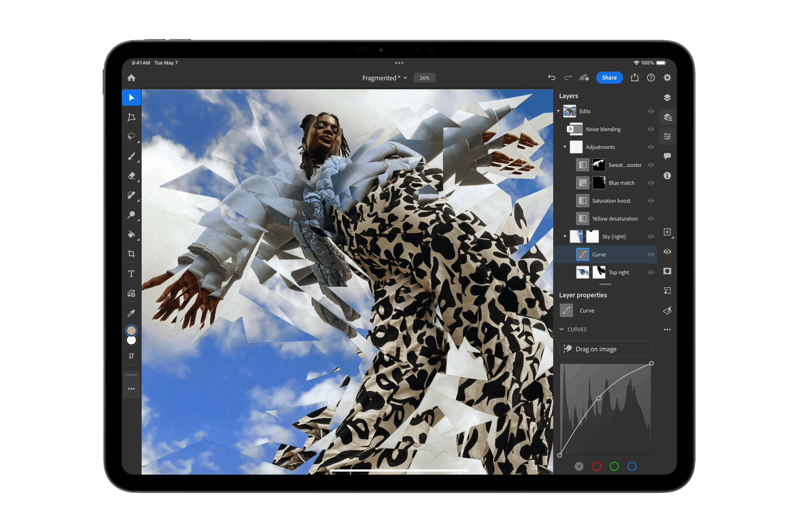This screenshot has height=532, width=798.
Task: Click the tan foreground color swatch
Action: click(131, 331)
